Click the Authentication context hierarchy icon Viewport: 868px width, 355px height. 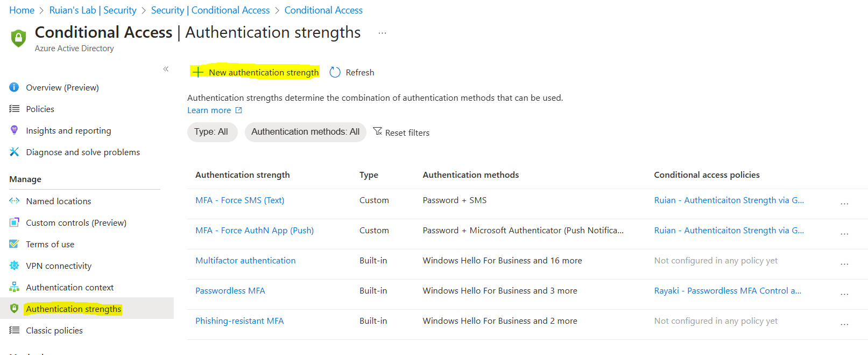pos(14,287)
